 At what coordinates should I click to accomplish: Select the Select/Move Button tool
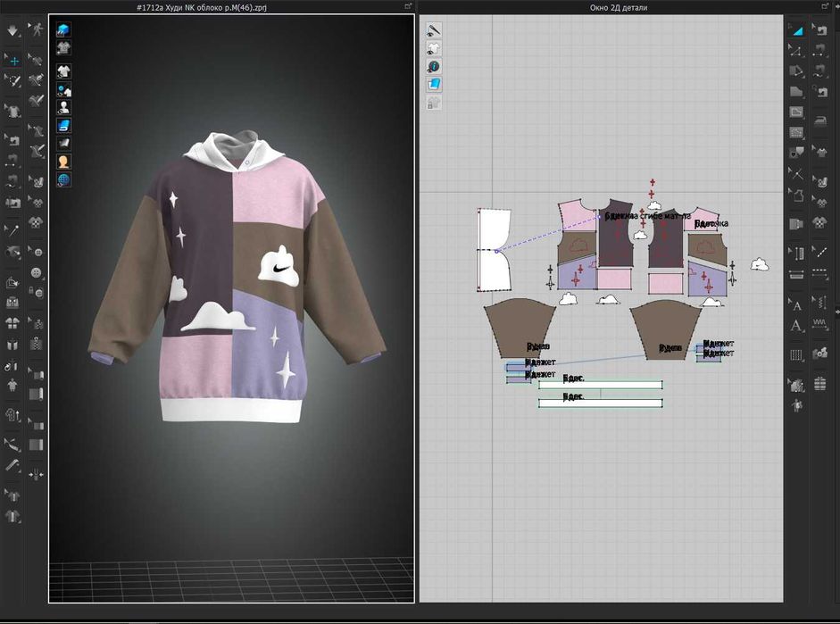point(36,253)
